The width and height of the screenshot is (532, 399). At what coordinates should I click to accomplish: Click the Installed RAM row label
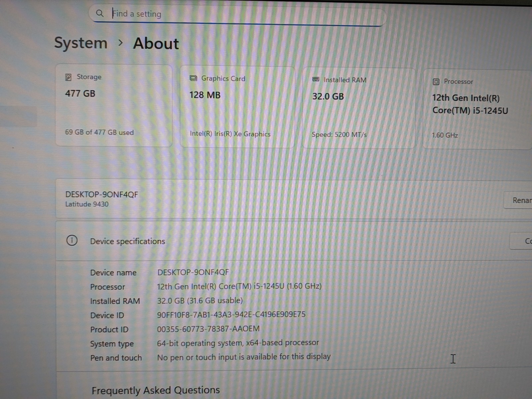(115, 301)
